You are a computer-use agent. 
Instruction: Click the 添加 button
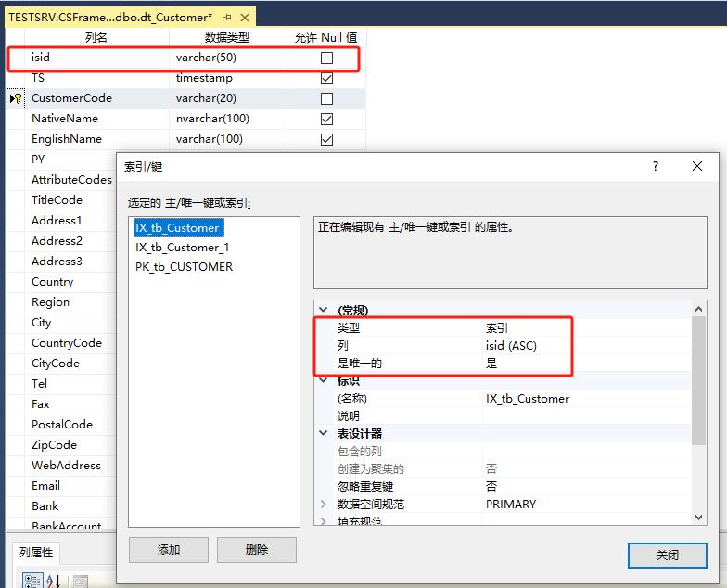point(169,550)
